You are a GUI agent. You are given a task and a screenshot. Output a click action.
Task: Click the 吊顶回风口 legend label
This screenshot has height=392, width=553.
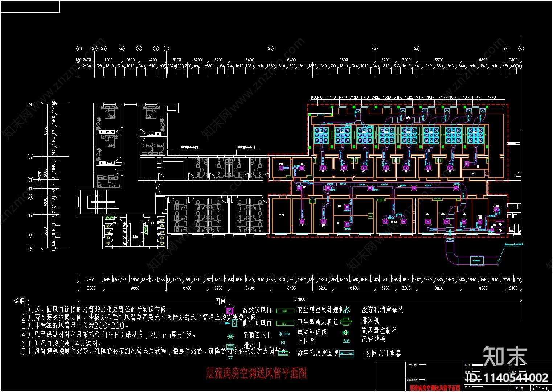[257, 335]
